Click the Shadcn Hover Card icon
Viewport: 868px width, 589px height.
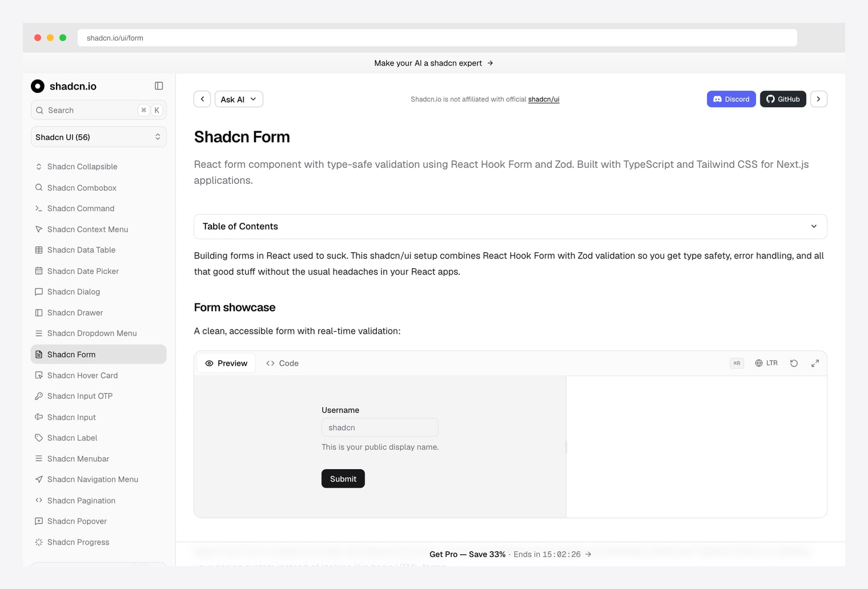click(39, 376)
